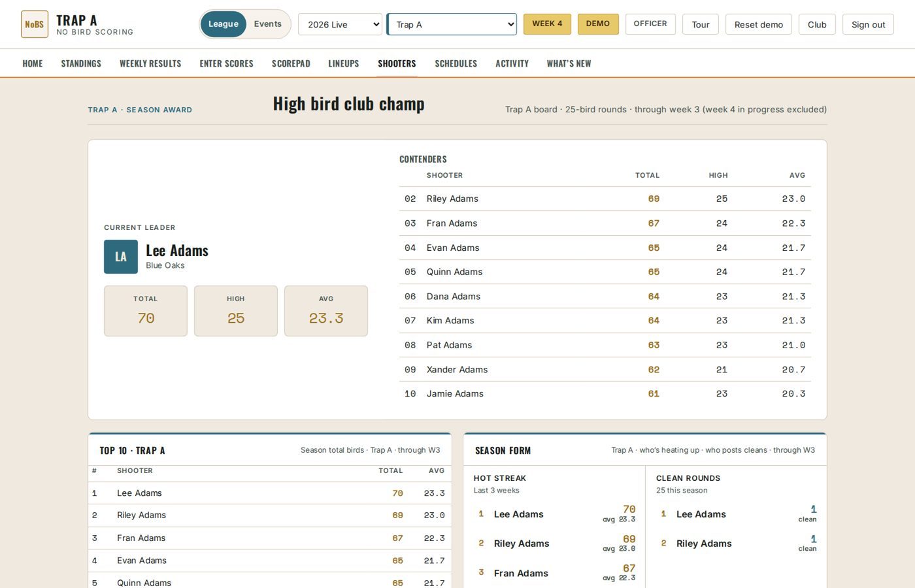Viewport: 915px width, 588px height.
Task: Select Kim Adams contender row
Action: [605, 321]
